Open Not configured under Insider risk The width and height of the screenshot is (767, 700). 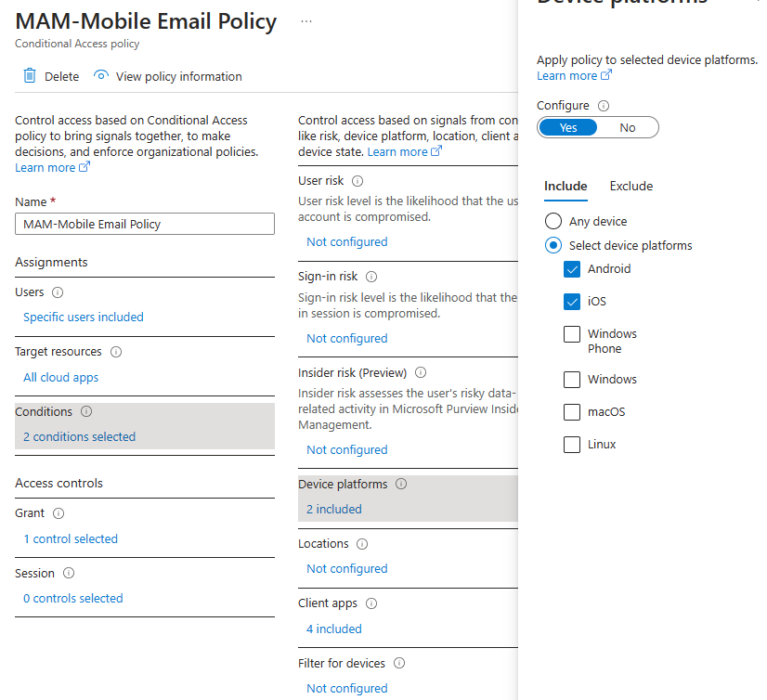[347, 449]
